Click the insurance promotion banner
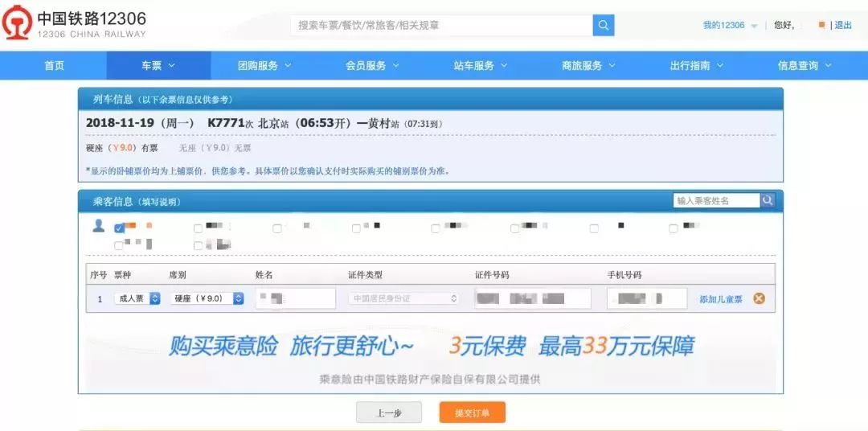Image resolution: width=868 pixels, height=431 pixels. pyautogui.click(x=431, y=353)
